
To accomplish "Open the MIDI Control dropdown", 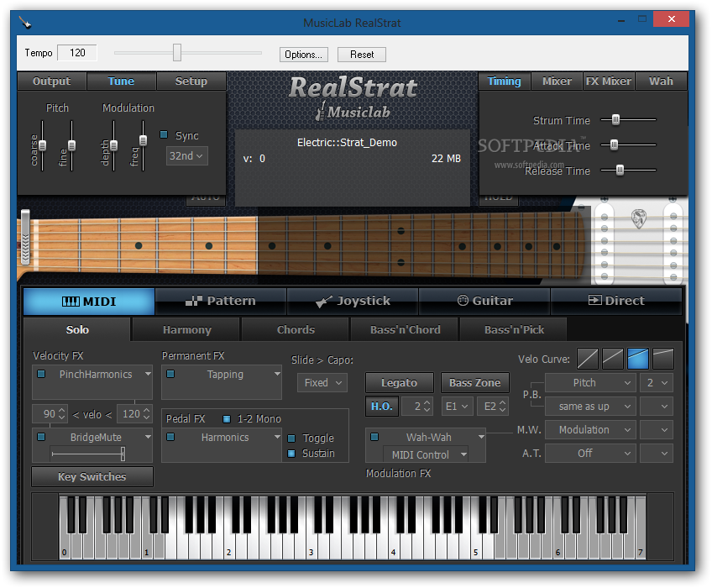I will [x=426, y=454].
